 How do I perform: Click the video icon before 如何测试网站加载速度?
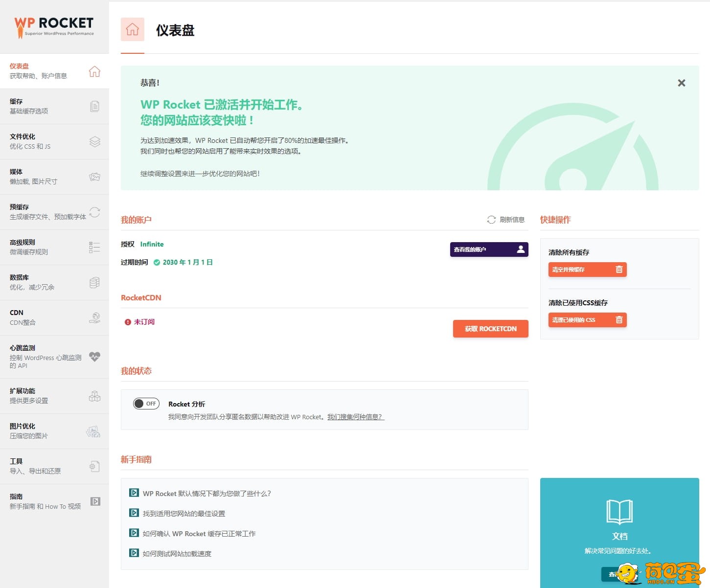(134, 553)
